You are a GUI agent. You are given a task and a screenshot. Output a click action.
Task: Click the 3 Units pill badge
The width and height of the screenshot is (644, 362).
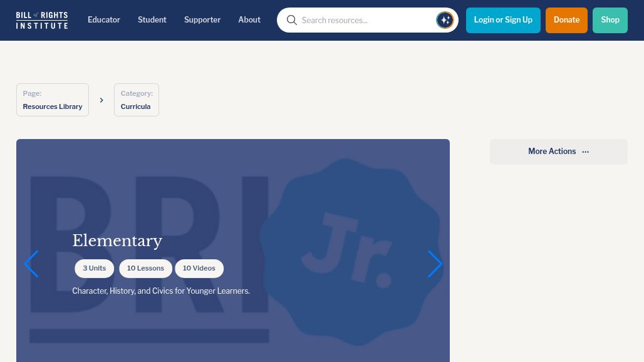click(x=94, y=268)
